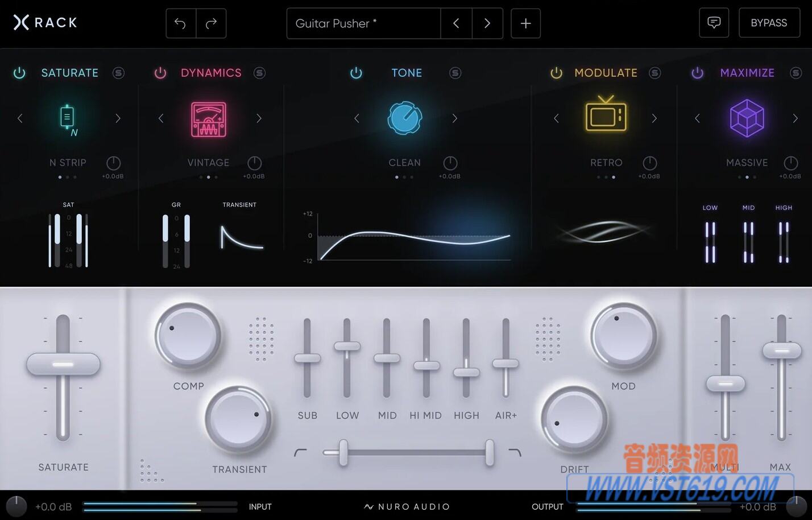Toggle the Tone module power button
The width and height of the screenshot is (812, 520).
(x=356, y=72)
